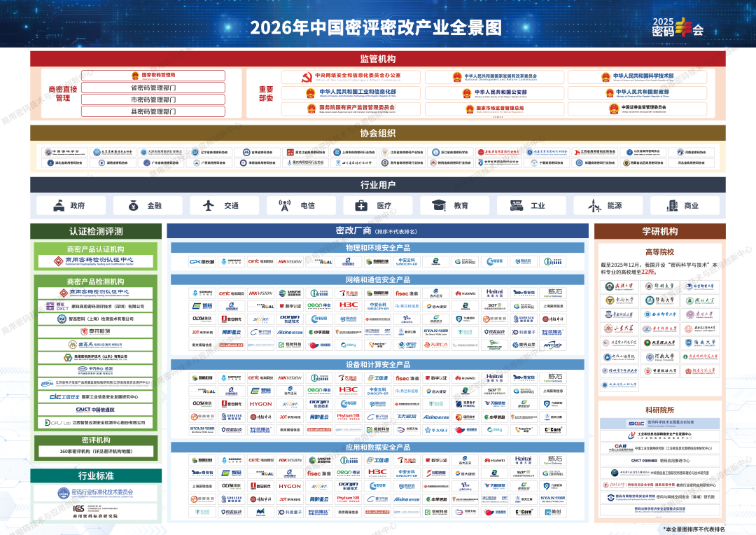The image size is (756, 535).
Task: Click the 东南大学 logo
Action: click(619, 300)
